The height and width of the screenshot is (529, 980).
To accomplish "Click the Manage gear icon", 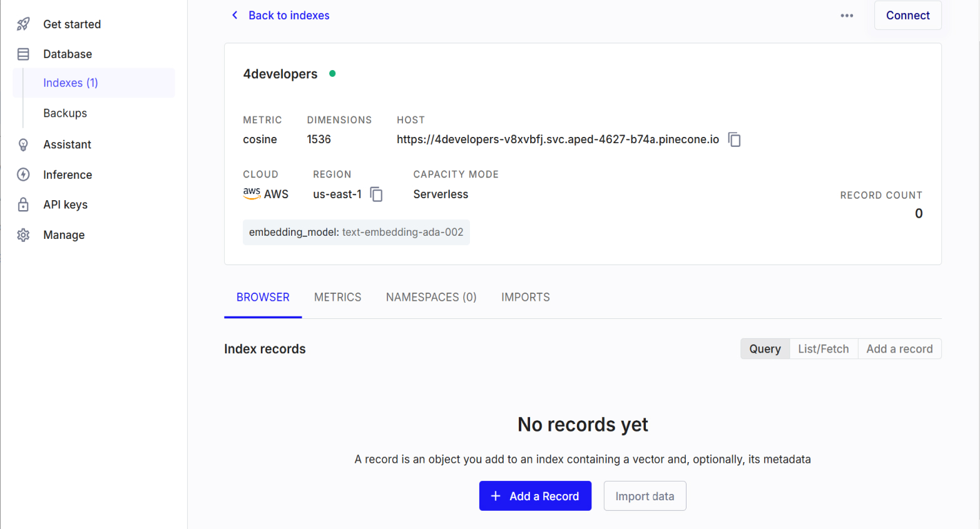I will pos(23,235).
